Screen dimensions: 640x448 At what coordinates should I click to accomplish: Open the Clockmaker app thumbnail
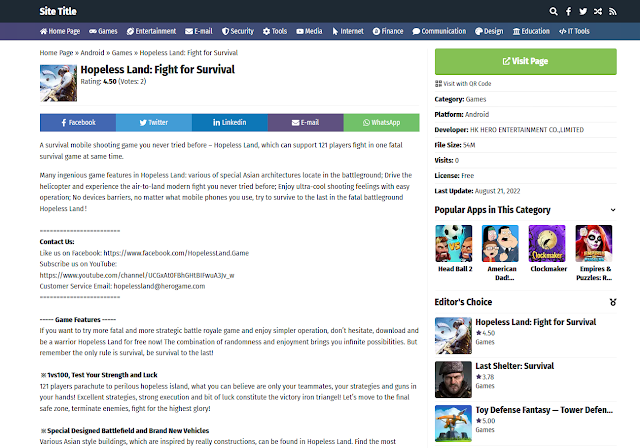pyautogui.click(x=547, y=244)
